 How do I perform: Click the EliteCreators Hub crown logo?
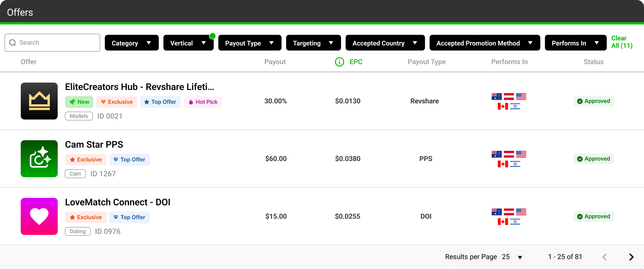(x=39, y=101)
